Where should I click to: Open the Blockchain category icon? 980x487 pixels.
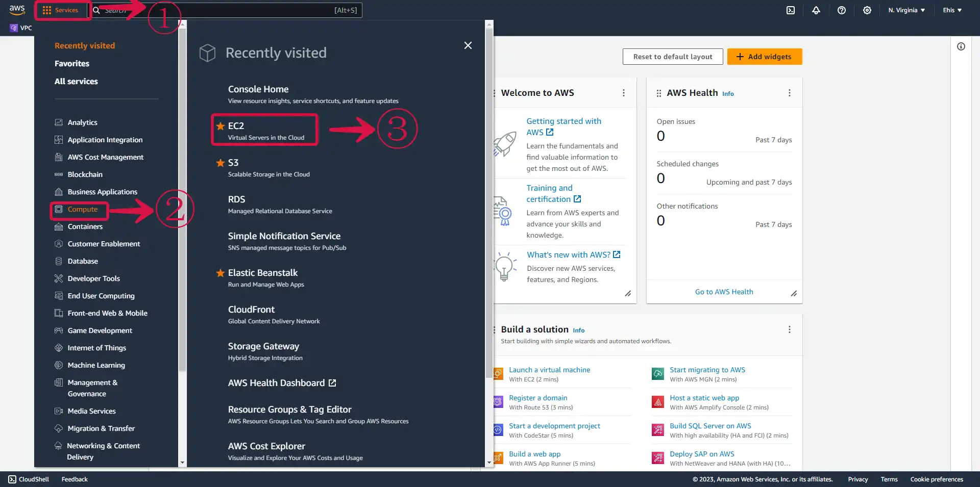59,174
